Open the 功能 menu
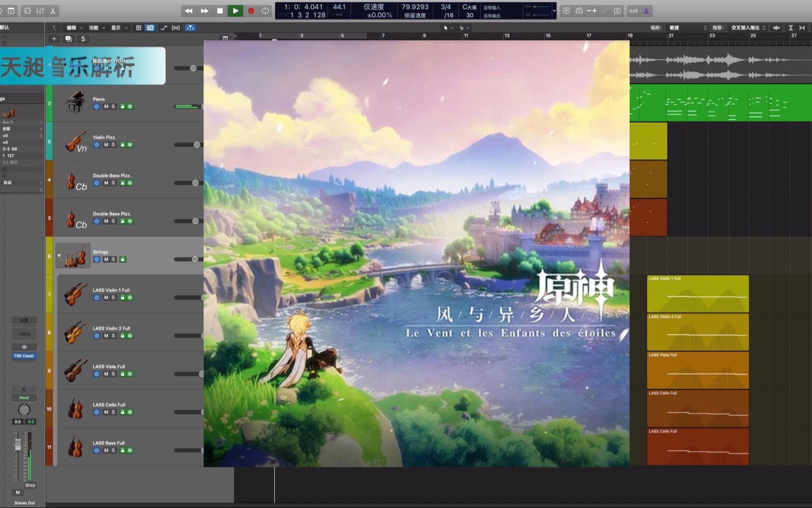 [97, 28]
